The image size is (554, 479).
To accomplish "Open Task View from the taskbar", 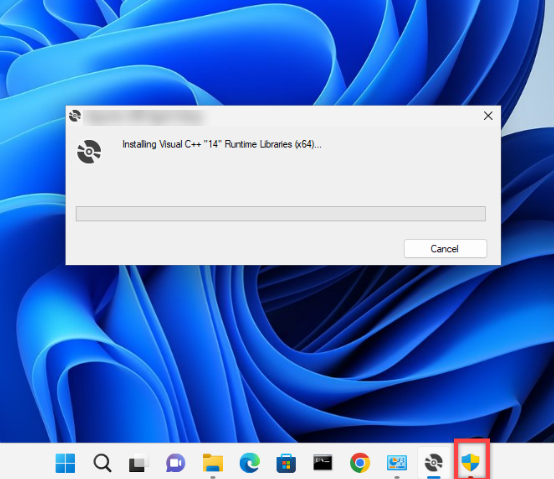I will click(x=138, y=463).
